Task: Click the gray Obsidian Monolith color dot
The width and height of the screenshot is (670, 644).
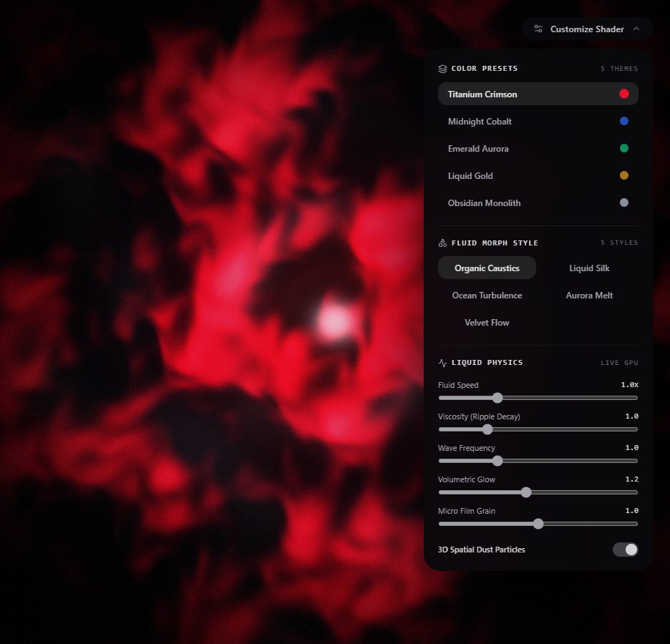Action: click(624, 203)
